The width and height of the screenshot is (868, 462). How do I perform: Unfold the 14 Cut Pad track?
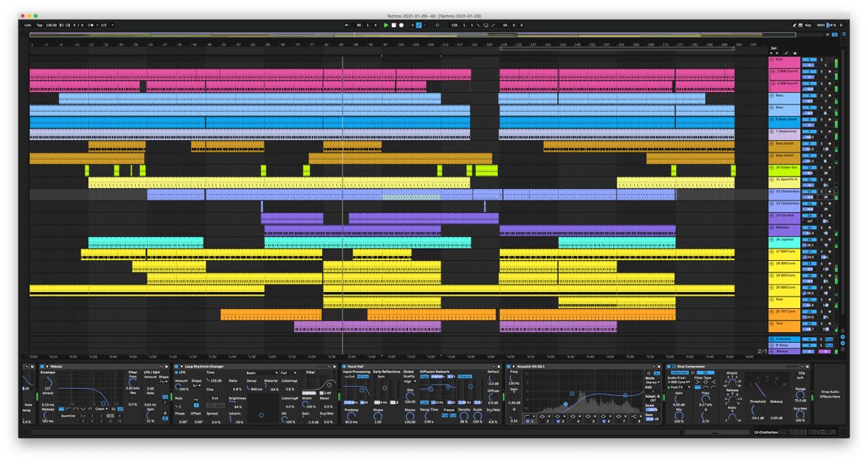pyautogui.click(x=772, y=215)
